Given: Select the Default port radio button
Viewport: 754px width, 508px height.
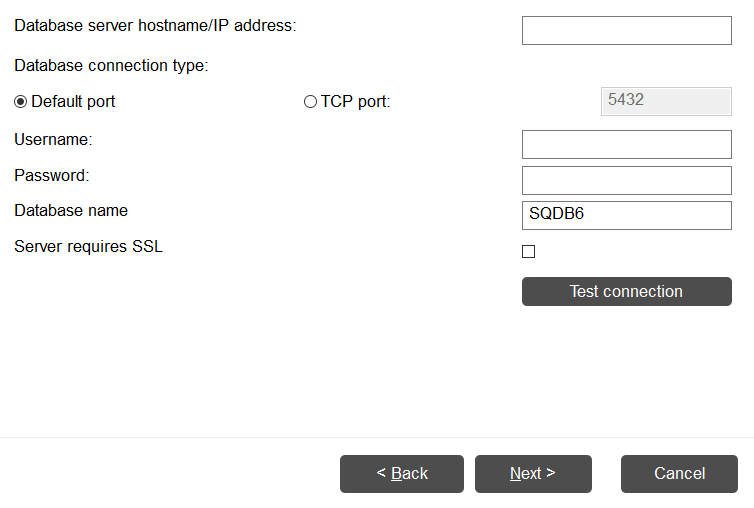Looking at the screenshot, I should pyautogui.click(x=21, y=102).
